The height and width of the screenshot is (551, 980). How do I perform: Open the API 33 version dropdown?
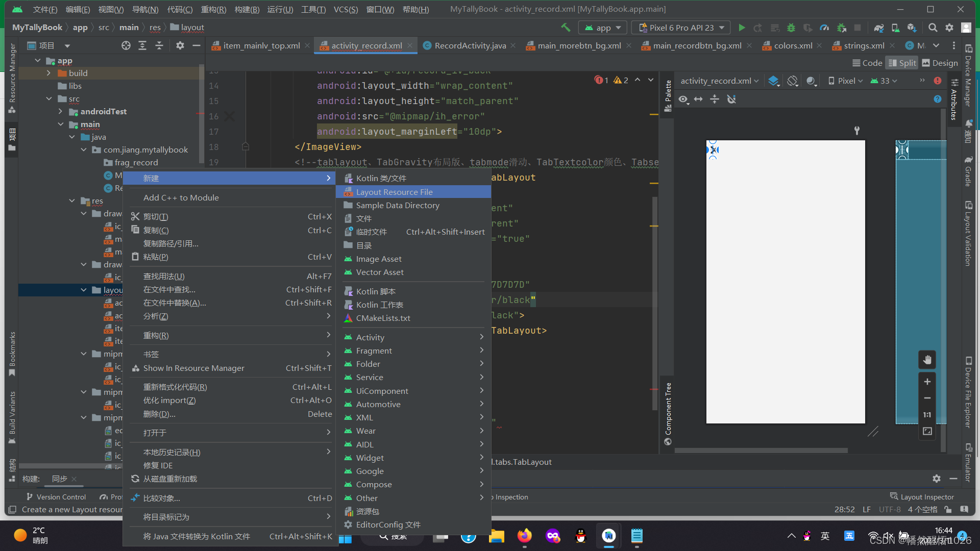[885, 81]
